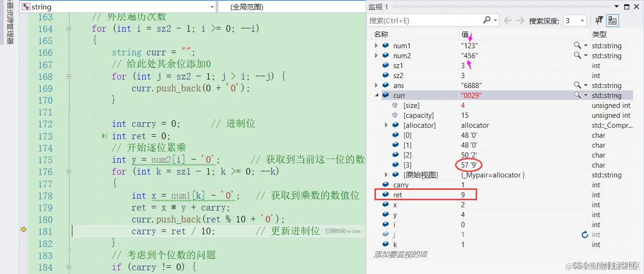Collapse the curr variable tree
The image size is (644, 274).
[376, 95]
